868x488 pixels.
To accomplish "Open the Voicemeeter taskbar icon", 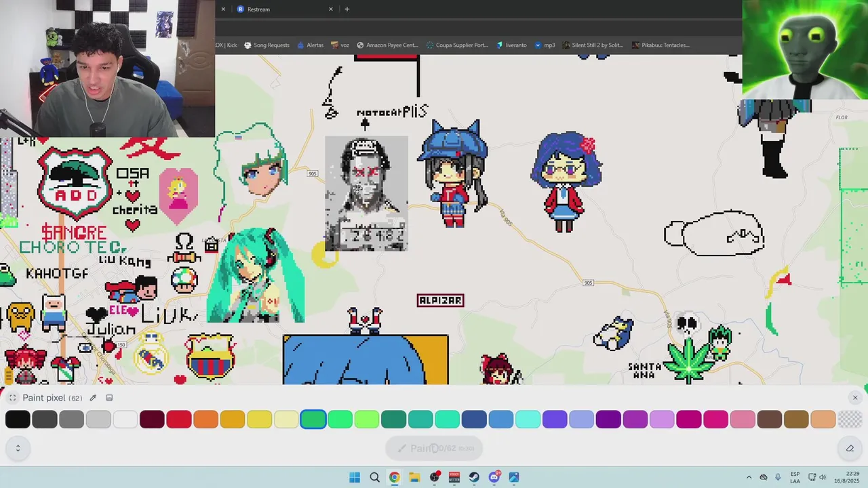I will tap(454, 477).
